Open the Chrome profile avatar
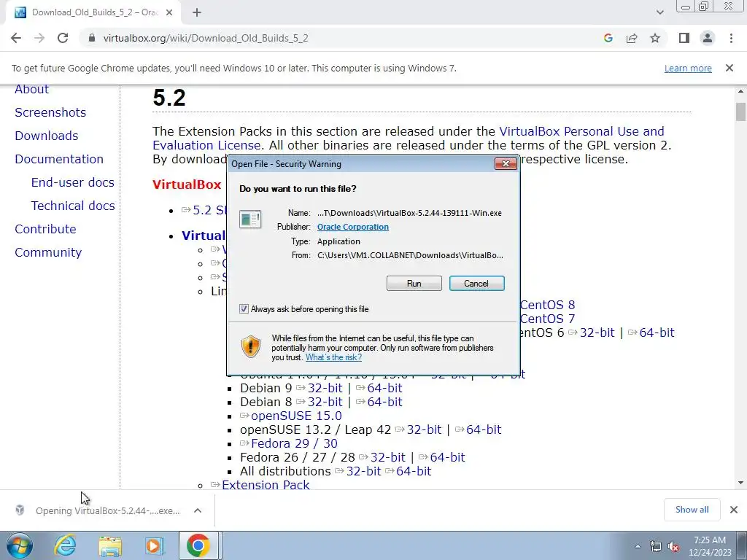This screenshot has width=747, height=560. 708,38
